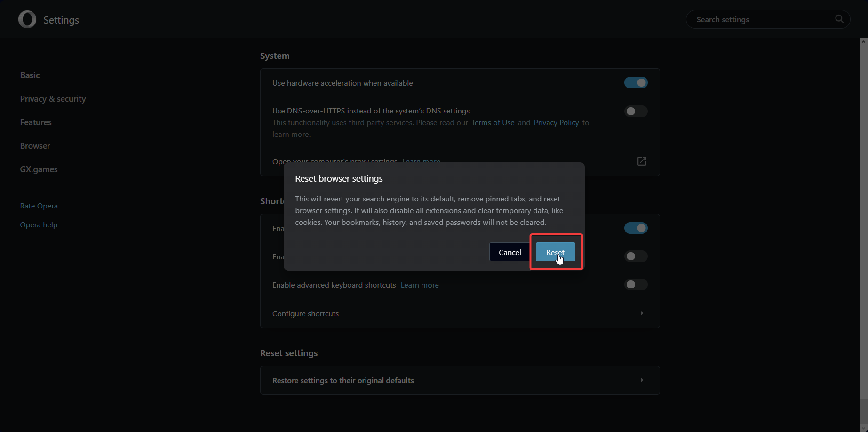Expand Configure shortcuts arrow
868x432 pixels.
(x=642, y=313)
